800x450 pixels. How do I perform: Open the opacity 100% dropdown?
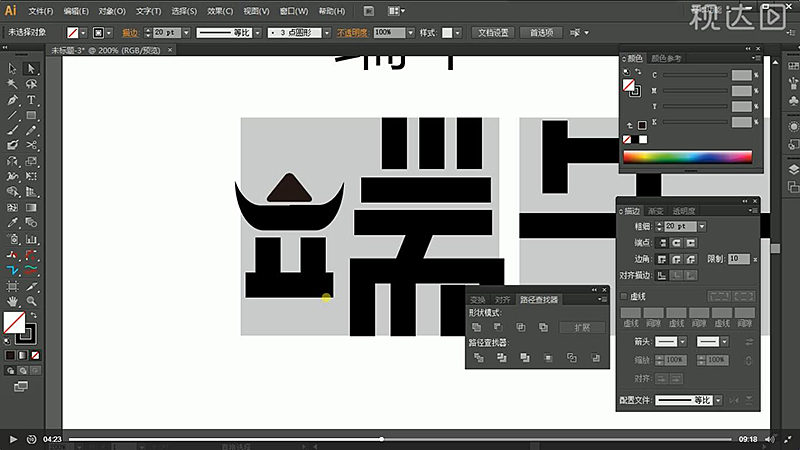pyautogui.click(x=411, y=33)
